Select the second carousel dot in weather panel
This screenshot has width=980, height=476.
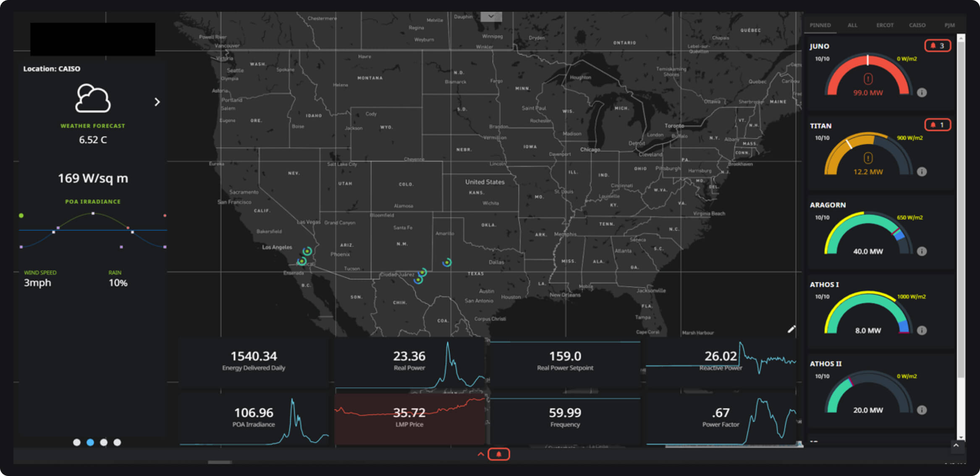click(90, 442)
